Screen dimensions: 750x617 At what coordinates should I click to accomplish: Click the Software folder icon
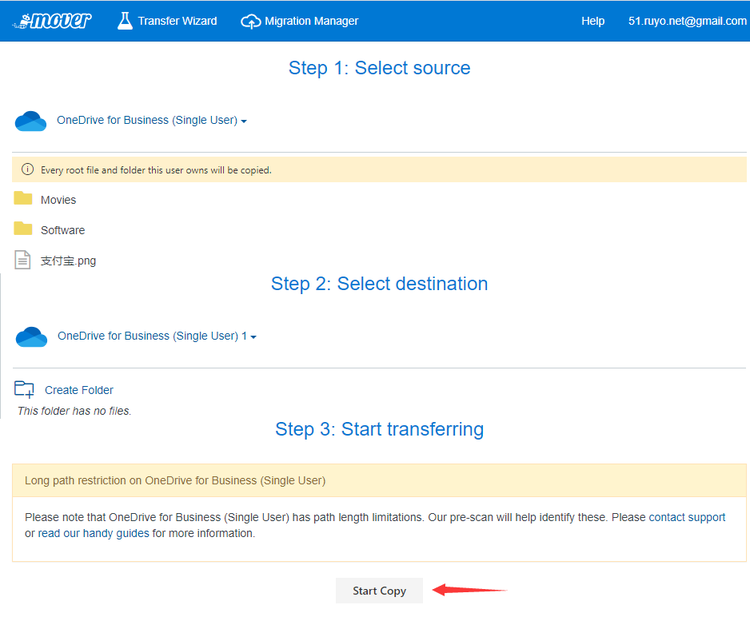(23, 228)
